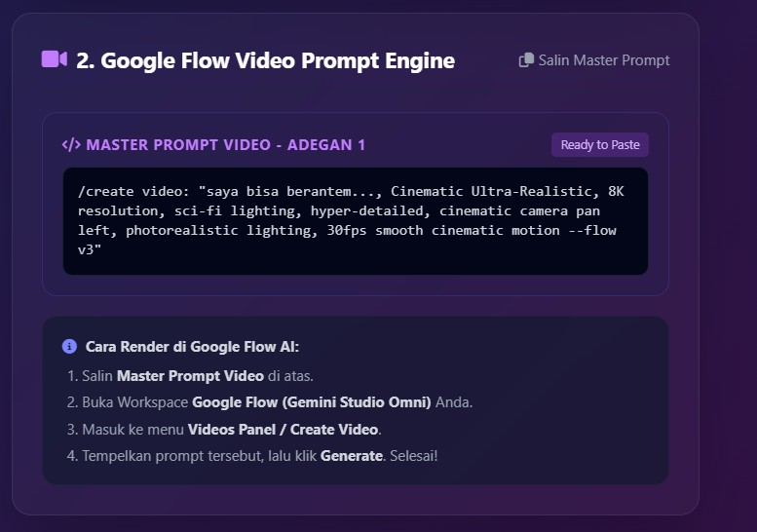
Task: Click step 2 Buka Workspace Google Flow line
Action: click(x=270, y=402)
